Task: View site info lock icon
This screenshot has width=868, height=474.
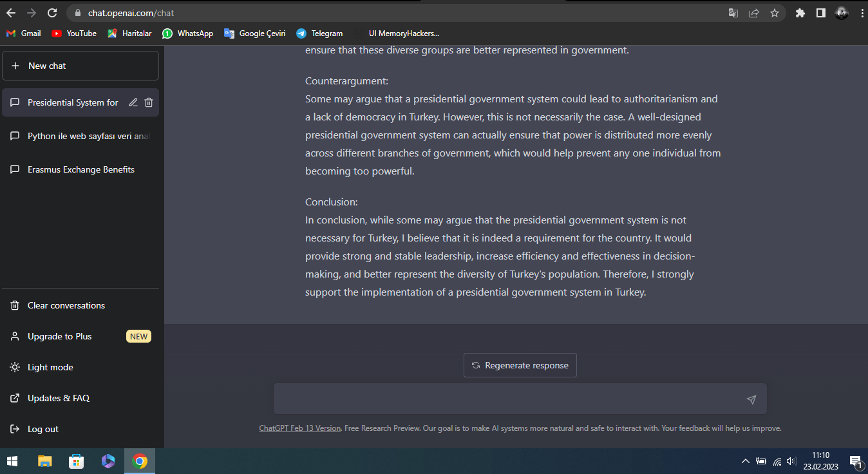Action: click(77, 13)
